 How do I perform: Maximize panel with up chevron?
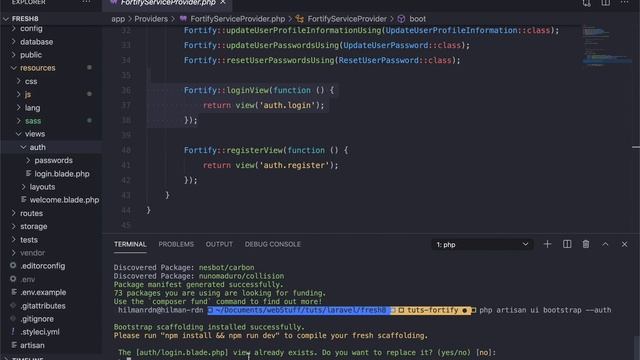point(605,244)
